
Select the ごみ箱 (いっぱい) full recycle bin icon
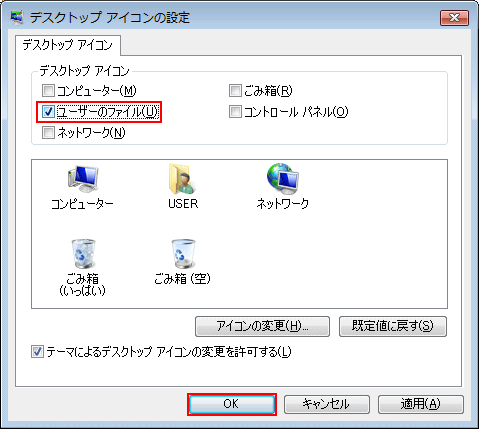(x=83, y=254)
